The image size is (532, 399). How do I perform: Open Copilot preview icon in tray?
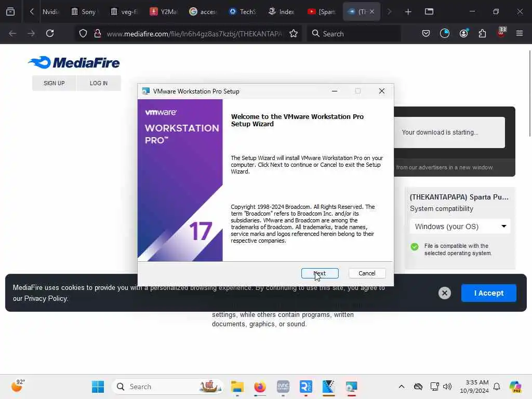(x=515, y=387)
